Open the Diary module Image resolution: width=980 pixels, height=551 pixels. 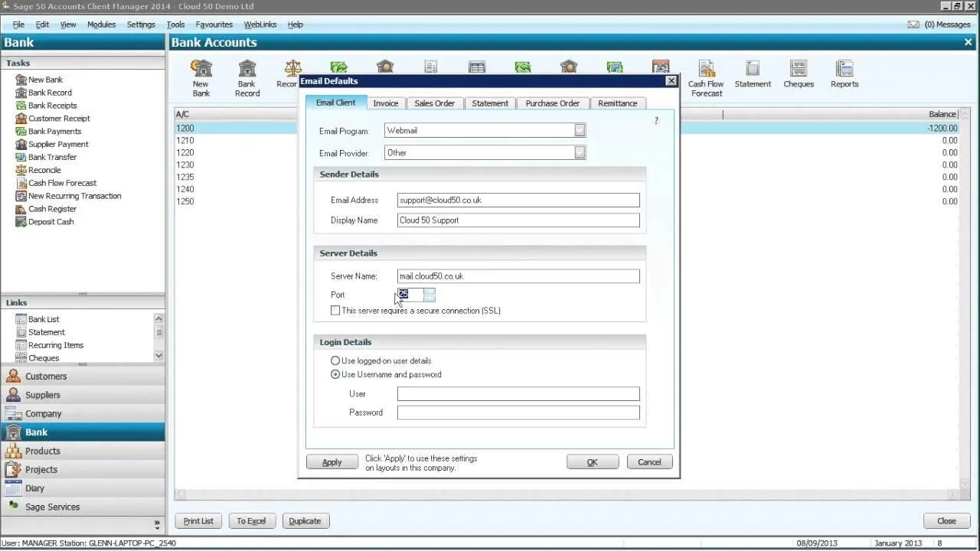pyautogui.click(x=83, y=488)
